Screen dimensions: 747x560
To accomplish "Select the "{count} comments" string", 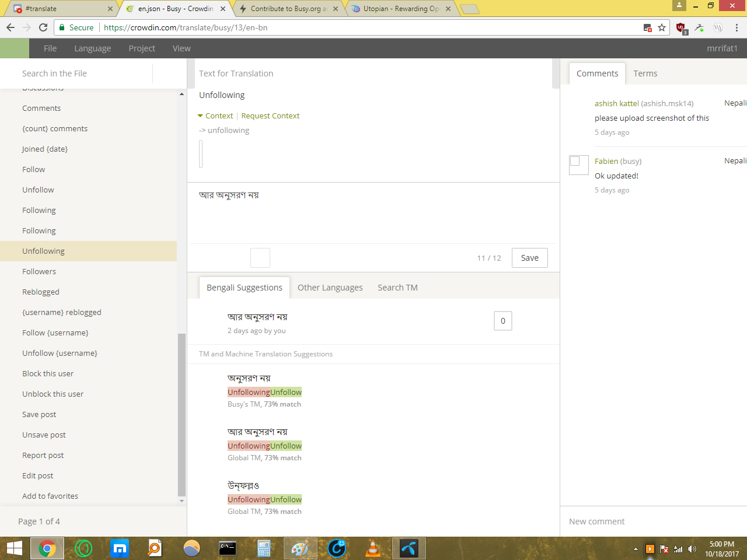I will coord(88,128).
